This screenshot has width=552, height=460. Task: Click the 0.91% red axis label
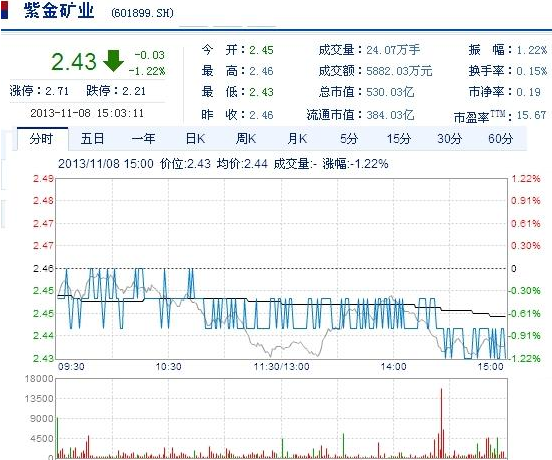526,201
